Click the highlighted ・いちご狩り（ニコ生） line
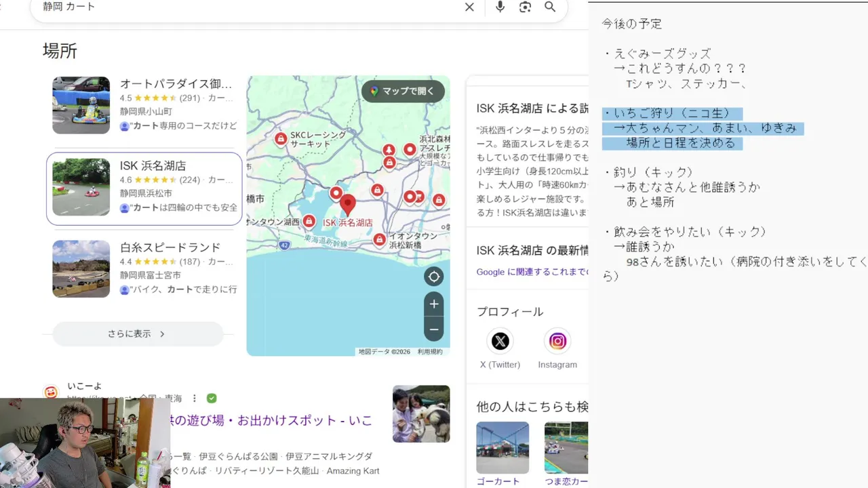Viewport: 868px width, 488px height. (672, 114)
